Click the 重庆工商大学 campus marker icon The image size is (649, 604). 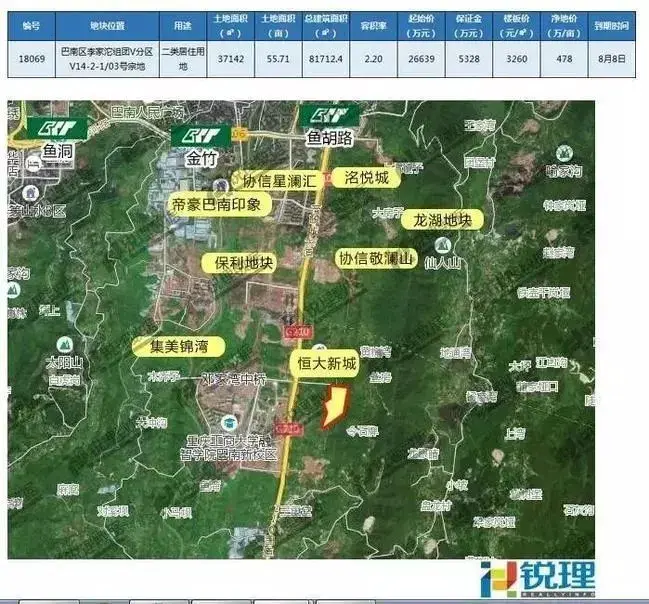tap(228, 423)
